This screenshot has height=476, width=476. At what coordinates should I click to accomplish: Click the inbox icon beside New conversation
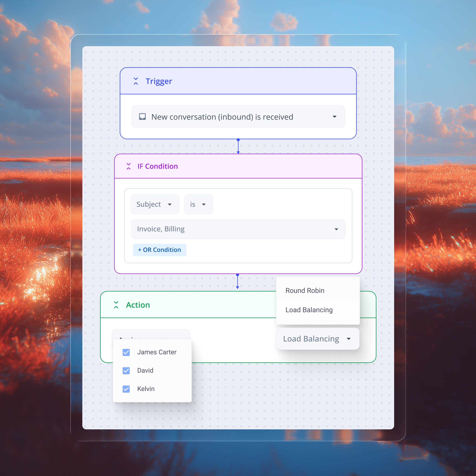pyautogui.click(x=142, y=117)
